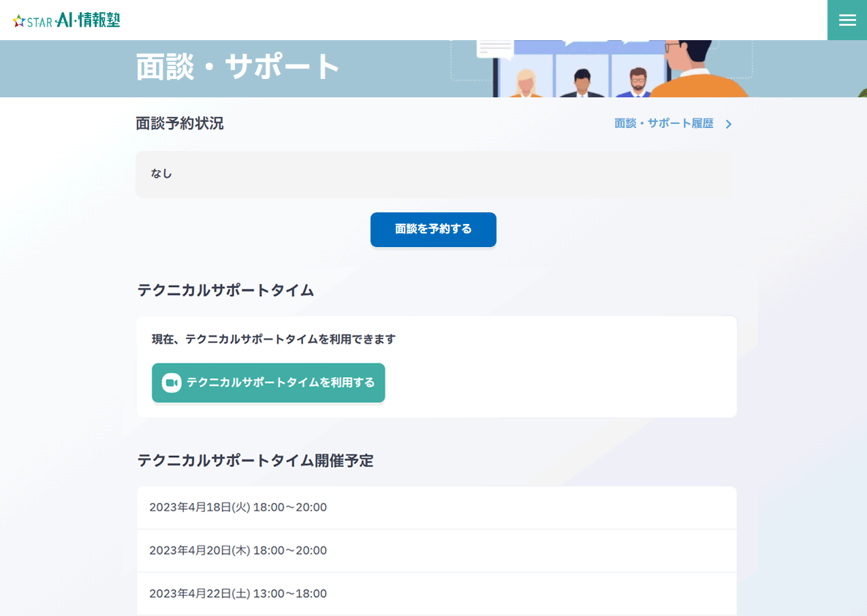867x616 pixels.
Task: Click the テクニカルサポートタイム開催予定 heading
Action: click(x=255, y=461)
